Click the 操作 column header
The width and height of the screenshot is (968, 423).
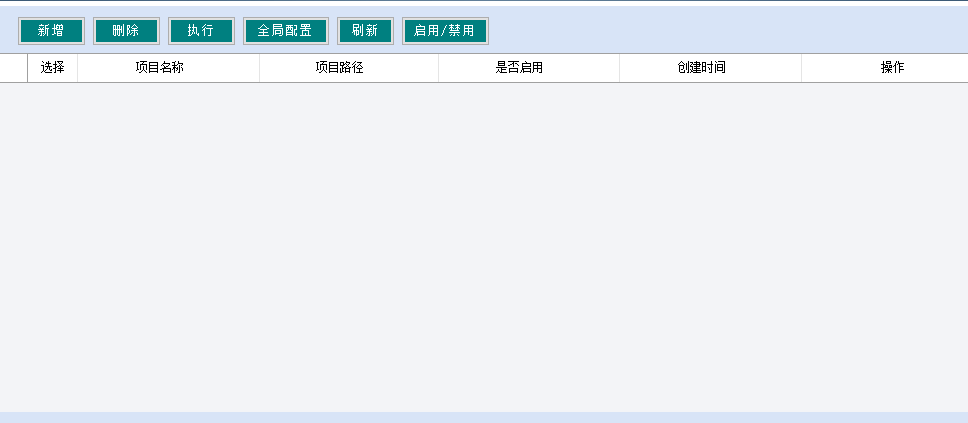click(885, 68)
